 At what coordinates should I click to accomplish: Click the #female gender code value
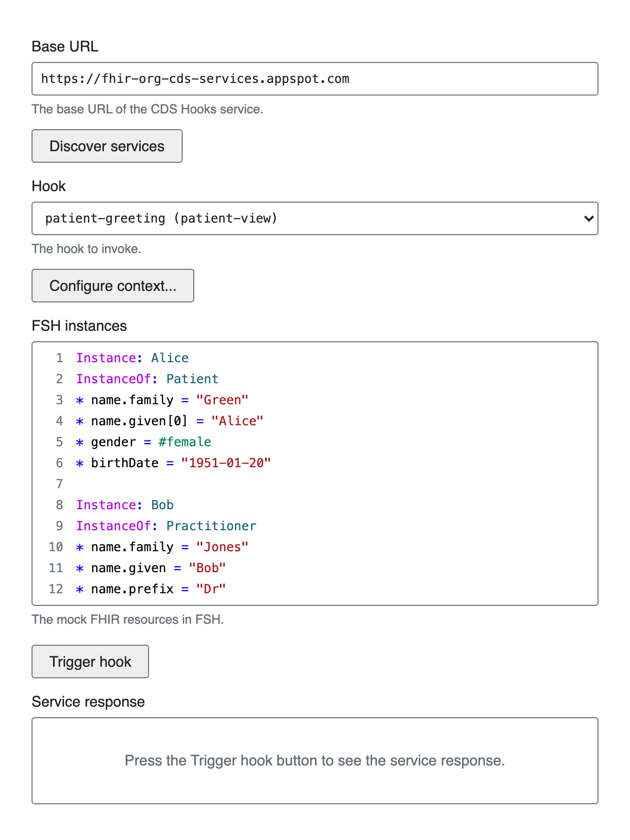pyautogui.click(x=185, y=442)
